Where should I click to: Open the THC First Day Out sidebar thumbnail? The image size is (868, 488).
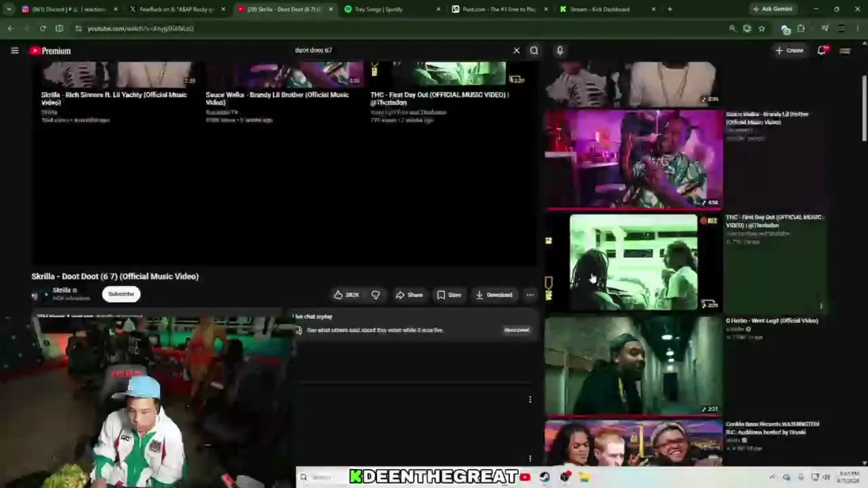click(x=633, y=262)
